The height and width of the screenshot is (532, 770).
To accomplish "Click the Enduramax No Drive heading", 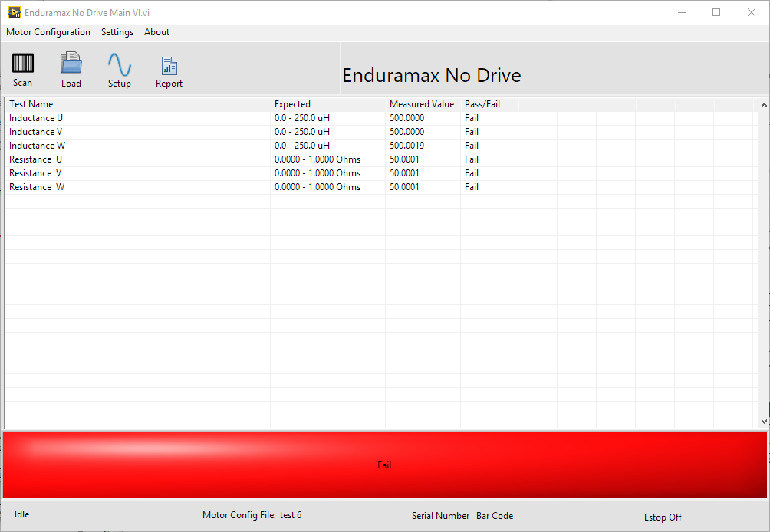I will tap(432, 76).
